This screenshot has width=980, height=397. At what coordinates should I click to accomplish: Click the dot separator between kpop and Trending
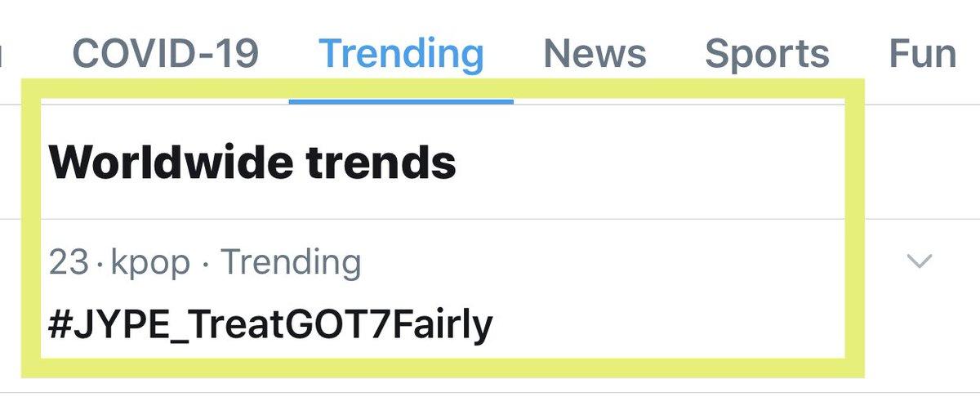[x=205, y=264]
